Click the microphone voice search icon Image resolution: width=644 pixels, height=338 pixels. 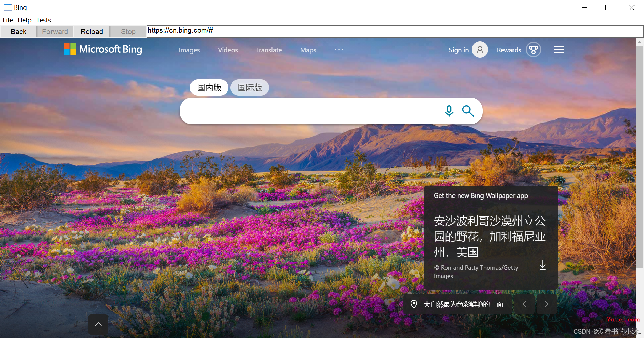click(x=449, y=111)
